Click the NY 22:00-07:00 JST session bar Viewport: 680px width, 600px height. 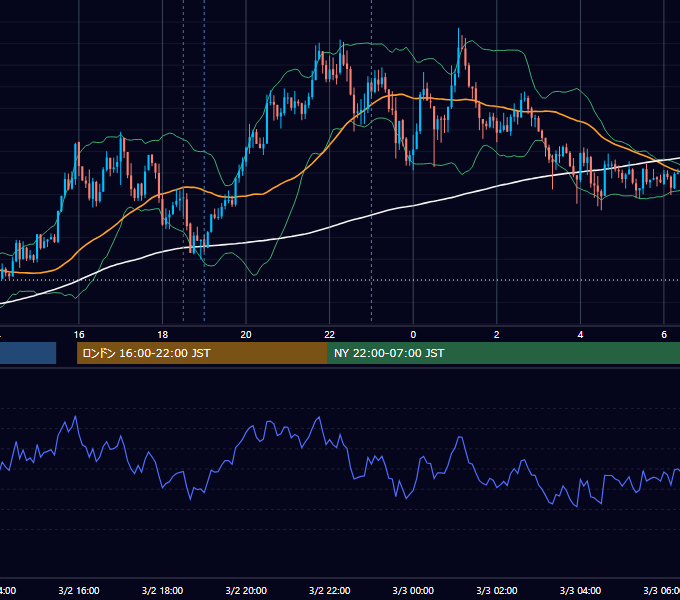coord(503,353)
